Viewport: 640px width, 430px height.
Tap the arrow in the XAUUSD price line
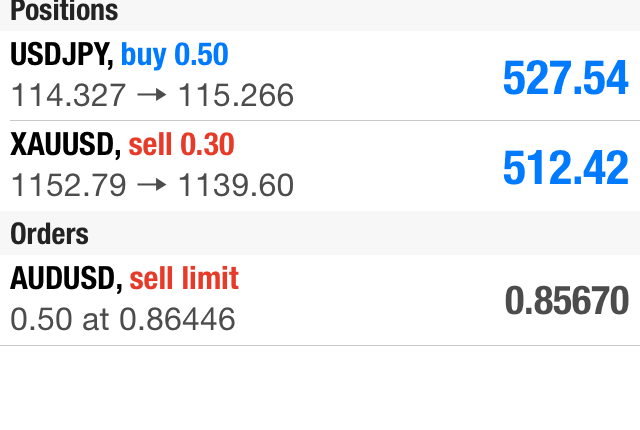coord(152,185)
